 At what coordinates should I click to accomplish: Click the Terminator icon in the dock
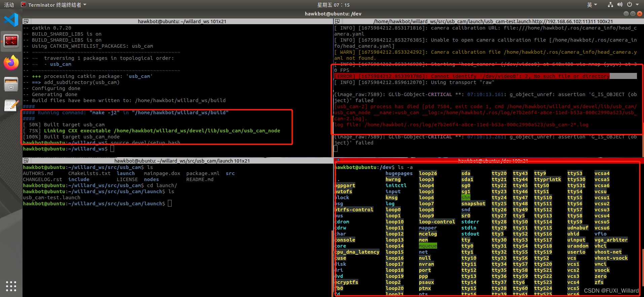point(11,41)
